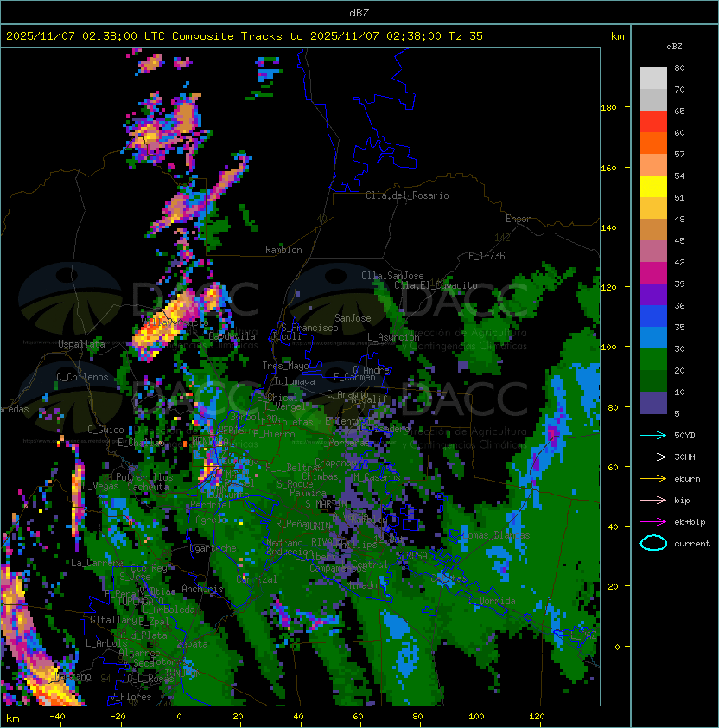The image size is (719, 728).
Task: Click the 120 km horizontal axis tick
Action: (x=536, y=717)
